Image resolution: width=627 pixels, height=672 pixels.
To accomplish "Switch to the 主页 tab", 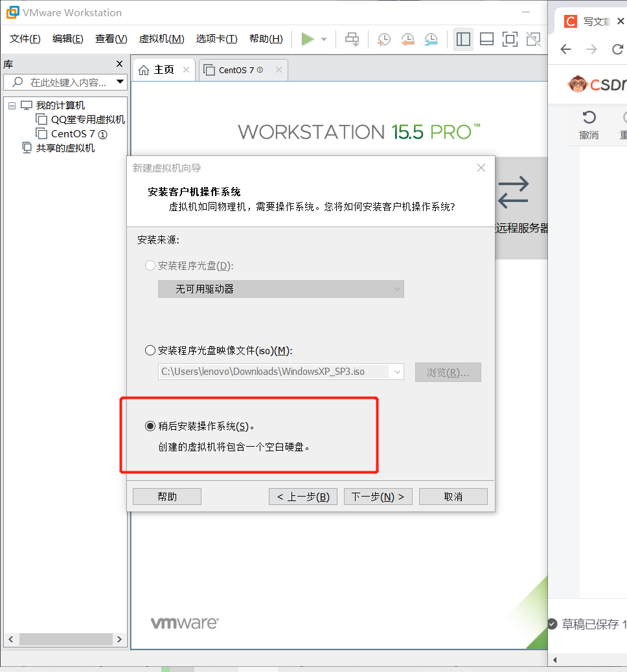I will click(x=165, y=70).
